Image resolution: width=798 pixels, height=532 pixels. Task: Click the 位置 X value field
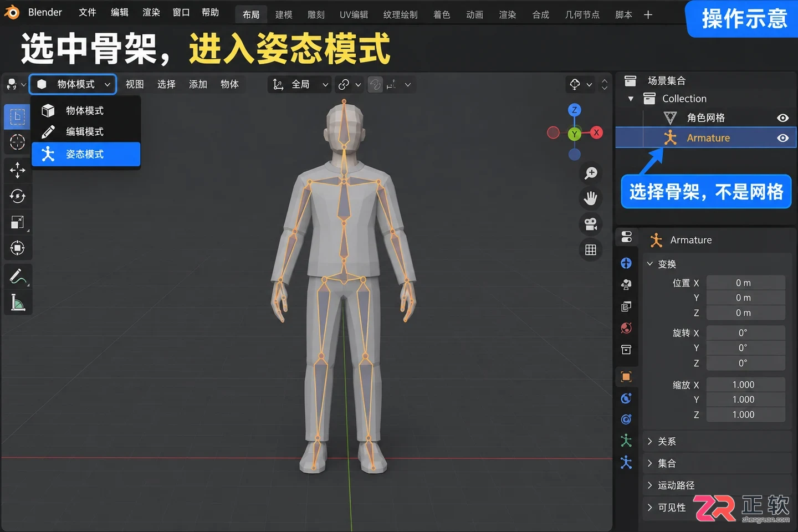click(746, 283)
